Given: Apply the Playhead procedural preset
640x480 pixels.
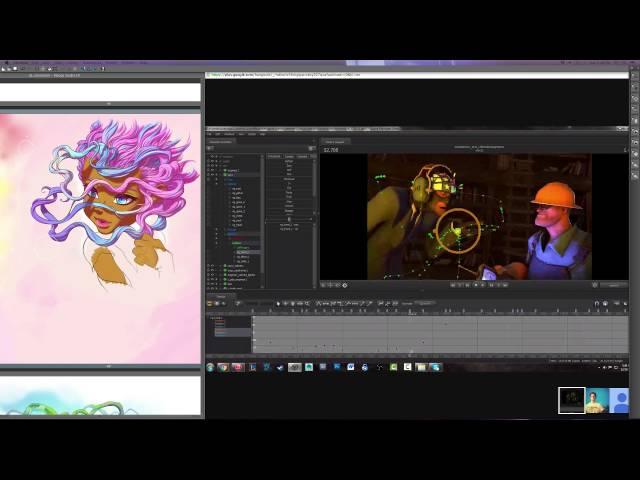Looking at the screenshot, I should pos(289,179).
